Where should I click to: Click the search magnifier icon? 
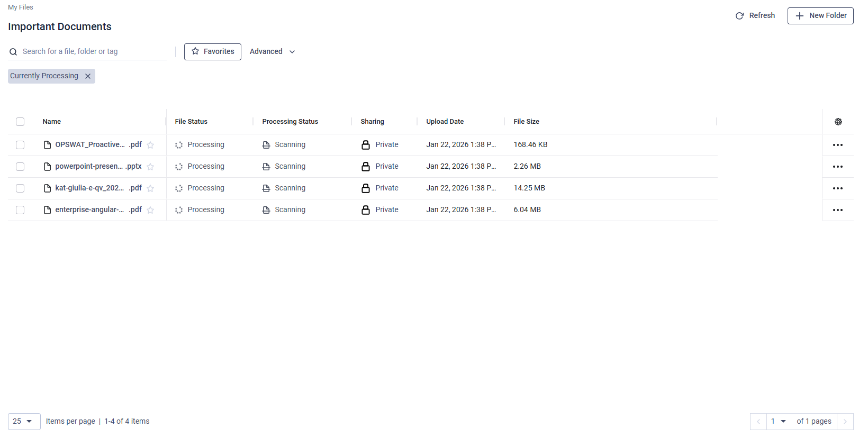coord(13,52)
